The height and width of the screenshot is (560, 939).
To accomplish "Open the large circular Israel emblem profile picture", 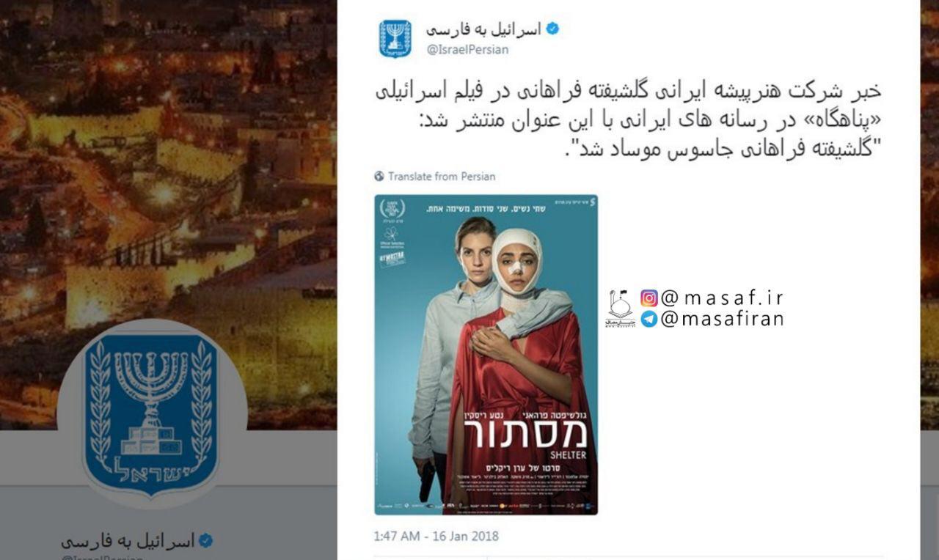I will 151,415.
